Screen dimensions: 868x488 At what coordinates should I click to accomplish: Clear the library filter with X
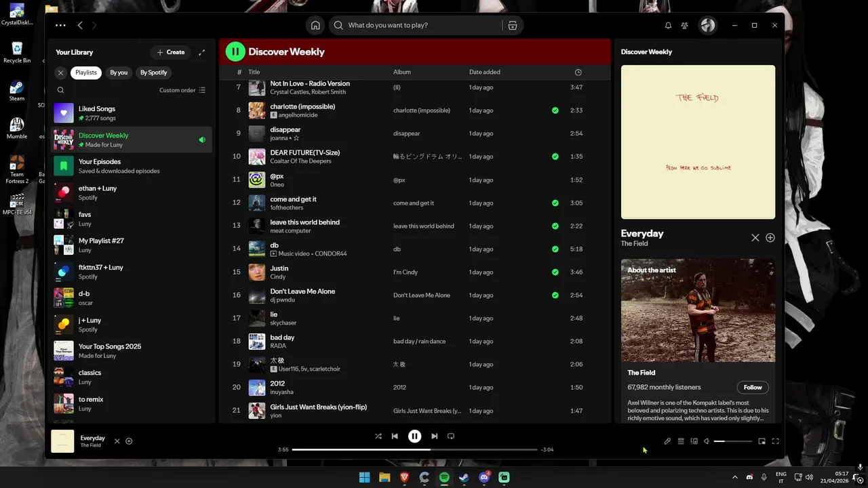[x=60, y=73]
